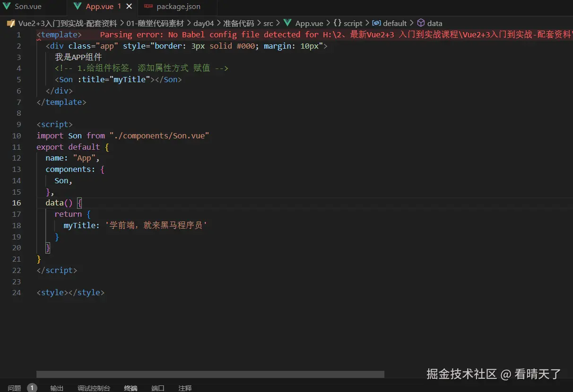Click the "./components/Son.vue" import path

tap(159, 136)
